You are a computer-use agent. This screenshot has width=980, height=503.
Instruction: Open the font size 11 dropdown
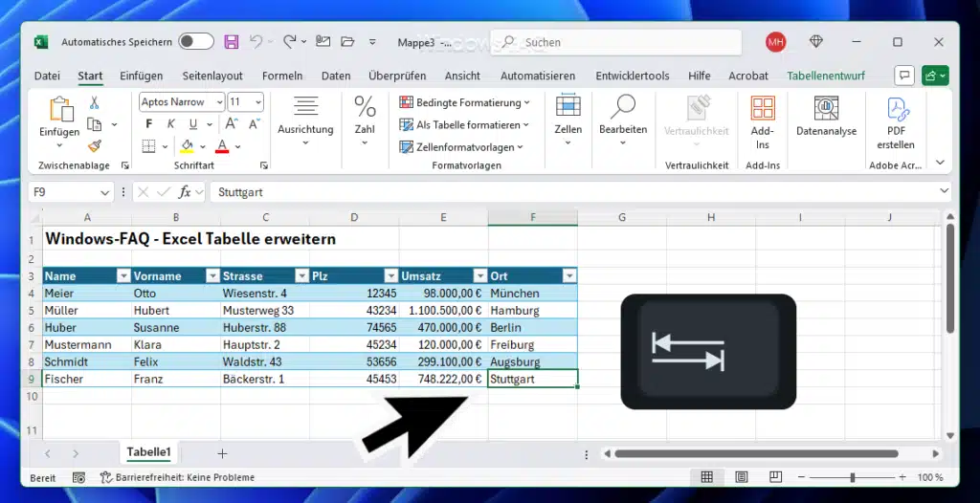(258, 102)
